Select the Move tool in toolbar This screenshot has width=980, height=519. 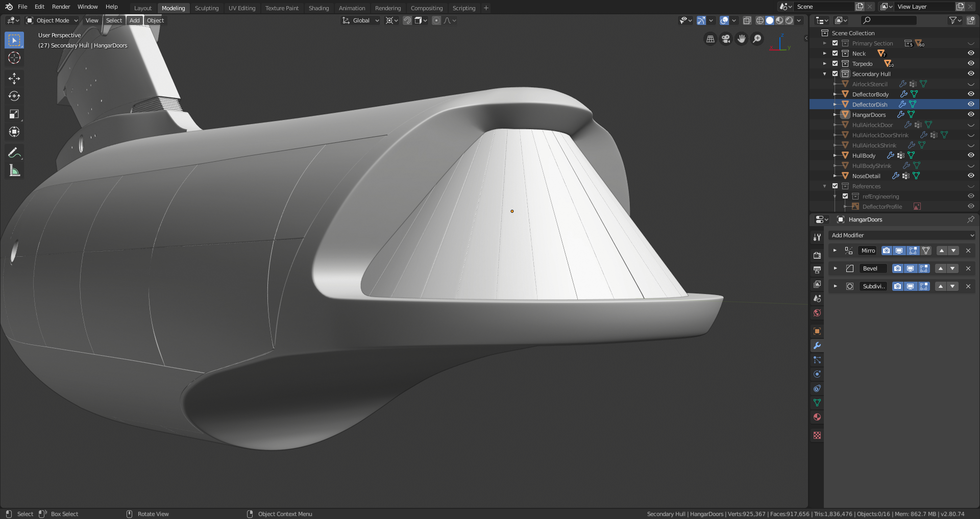click(x=14, y=78)
